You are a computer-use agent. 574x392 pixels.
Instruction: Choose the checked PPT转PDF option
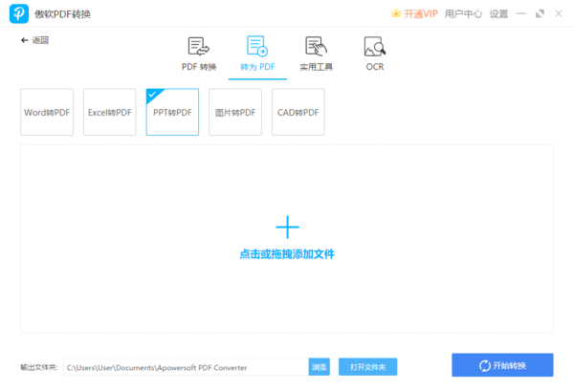[172, 112]
